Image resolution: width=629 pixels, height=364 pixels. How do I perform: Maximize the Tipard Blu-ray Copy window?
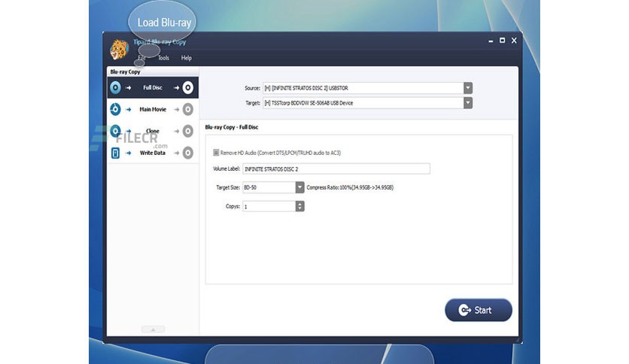[x=502, y=41]
